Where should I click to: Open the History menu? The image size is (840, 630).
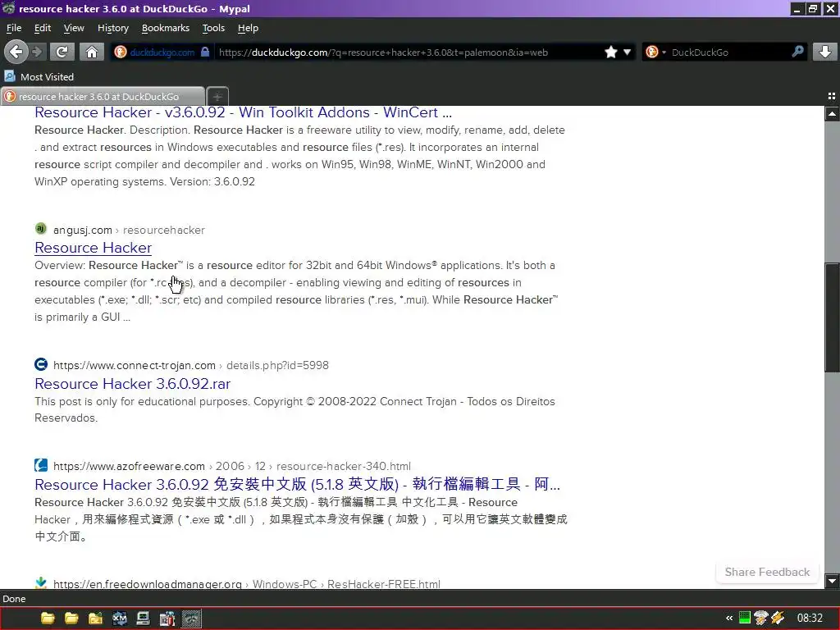tap(113, 28)
